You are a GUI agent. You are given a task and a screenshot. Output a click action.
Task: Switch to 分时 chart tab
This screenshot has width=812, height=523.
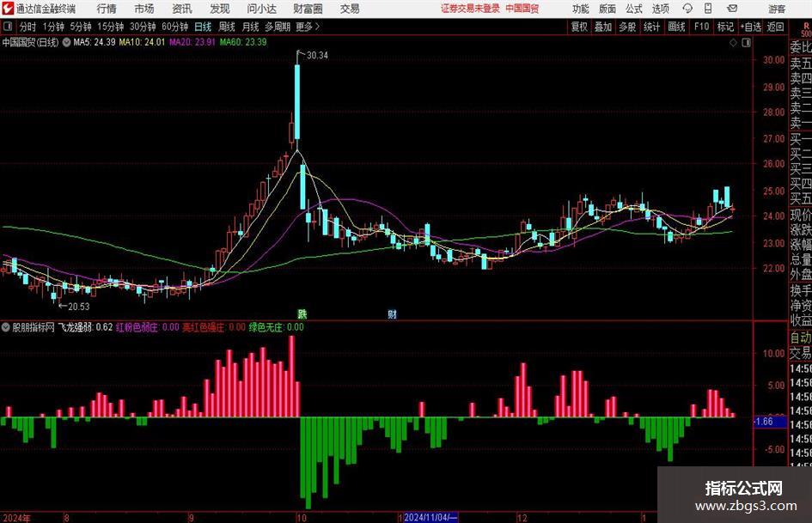[x=28, y=27]
